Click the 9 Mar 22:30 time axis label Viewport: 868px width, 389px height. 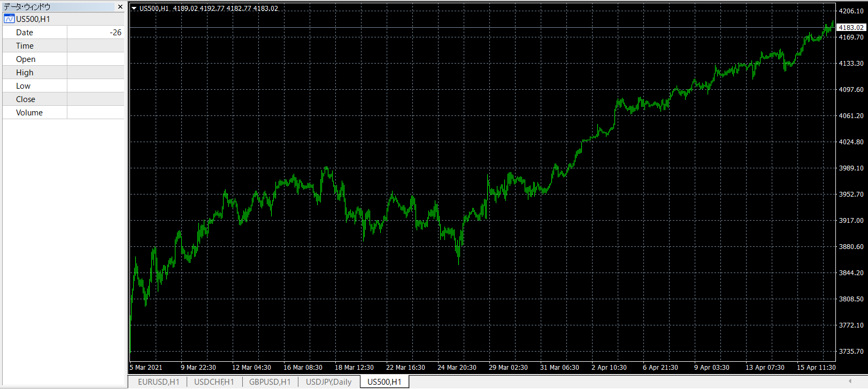pyautogui.click(x=198, y=368)
